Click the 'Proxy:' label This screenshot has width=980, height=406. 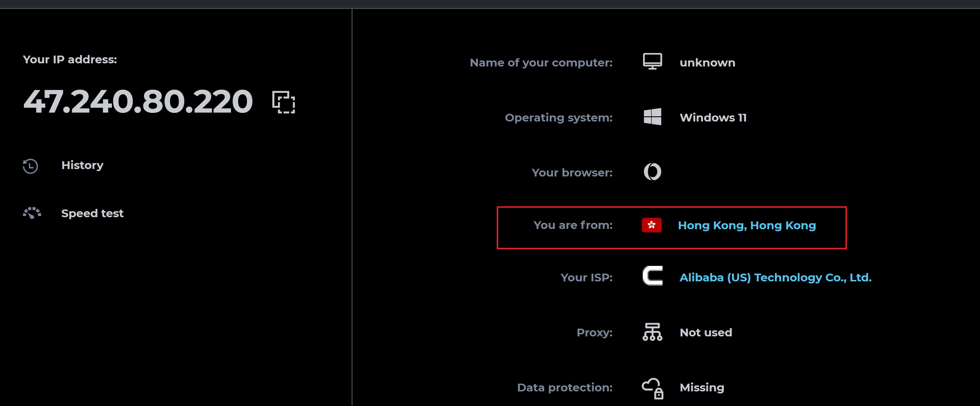pos(594,333)
